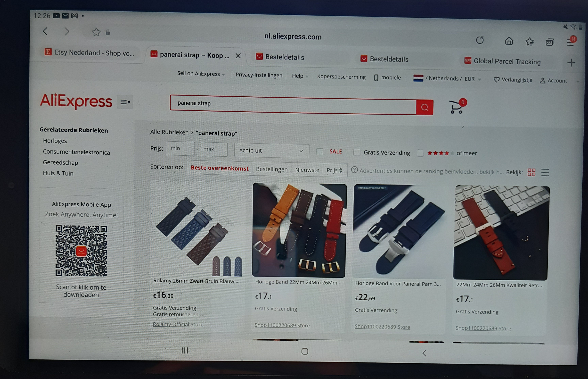Open 22Mm 24Mm 26Mm Kwaliteit Retr image
The width and height of the screenshot is (588, 379).
click(x=501, y=233)
